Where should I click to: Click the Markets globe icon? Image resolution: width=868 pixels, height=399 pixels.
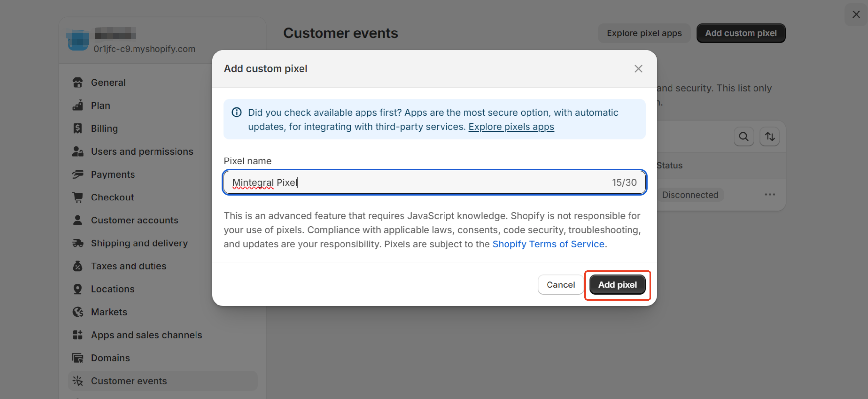coord(78,312)
